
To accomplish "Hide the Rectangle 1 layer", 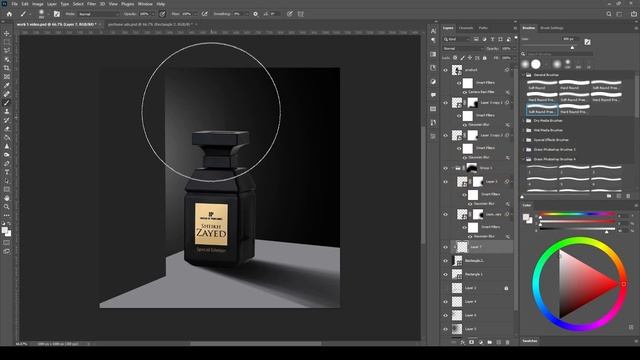I will click(x=445, y=274).
